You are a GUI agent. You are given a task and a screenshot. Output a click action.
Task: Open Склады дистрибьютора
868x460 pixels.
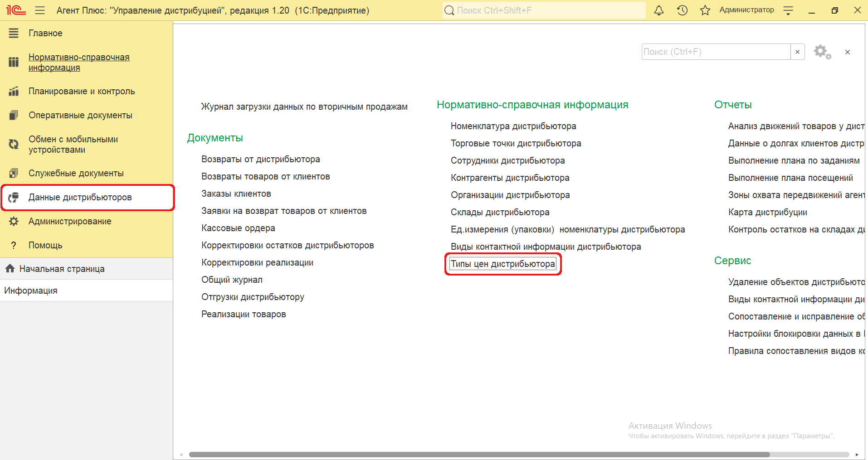click(500, 212)
